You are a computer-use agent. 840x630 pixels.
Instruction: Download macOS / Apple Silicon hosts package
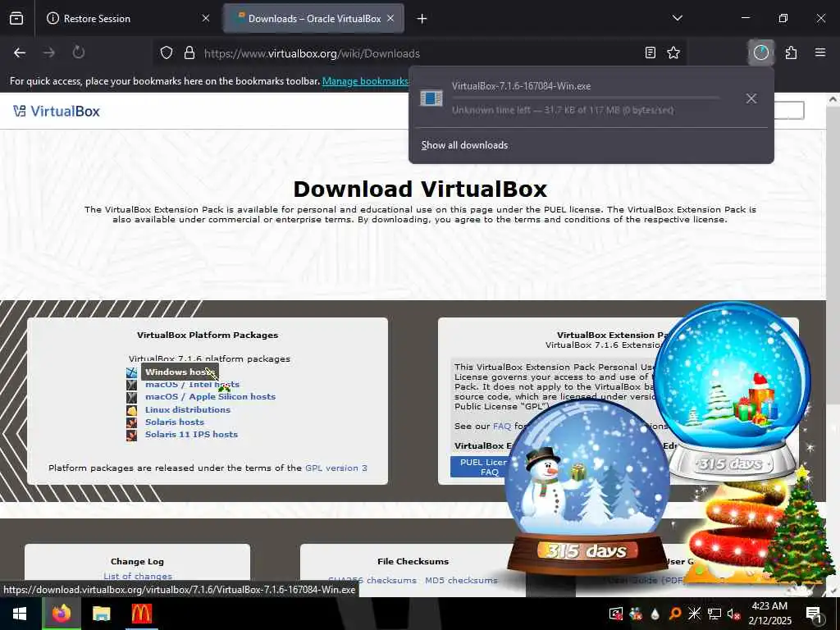pyautogui.click(x=211, y=397)
